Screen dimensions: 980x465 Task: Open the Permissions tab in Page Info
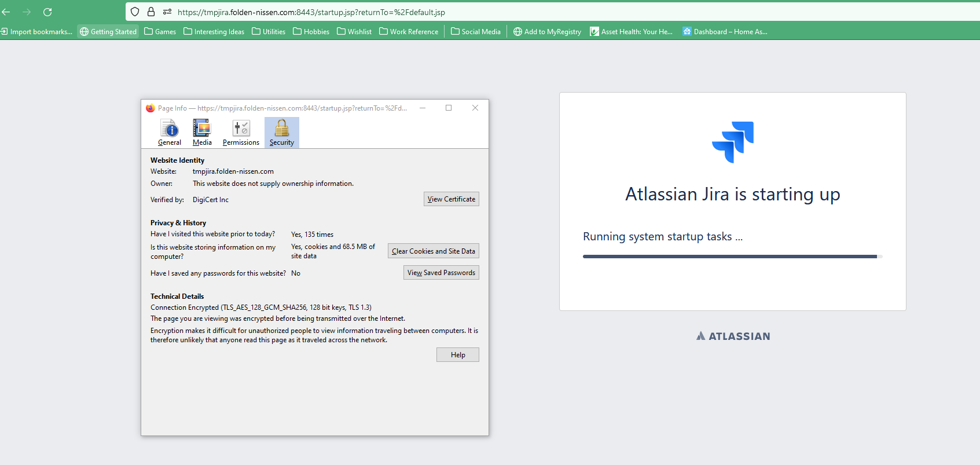241,133
